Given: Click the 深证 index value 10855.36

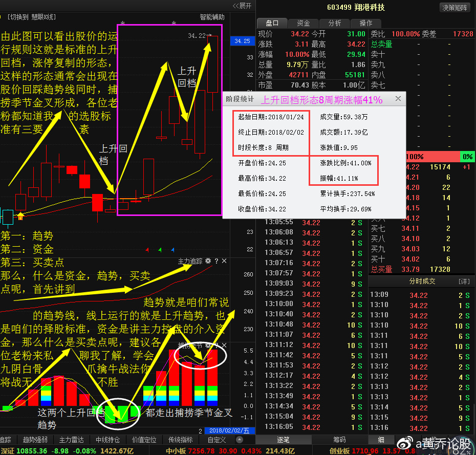Looking at the screenshot, I should point(32,451).
